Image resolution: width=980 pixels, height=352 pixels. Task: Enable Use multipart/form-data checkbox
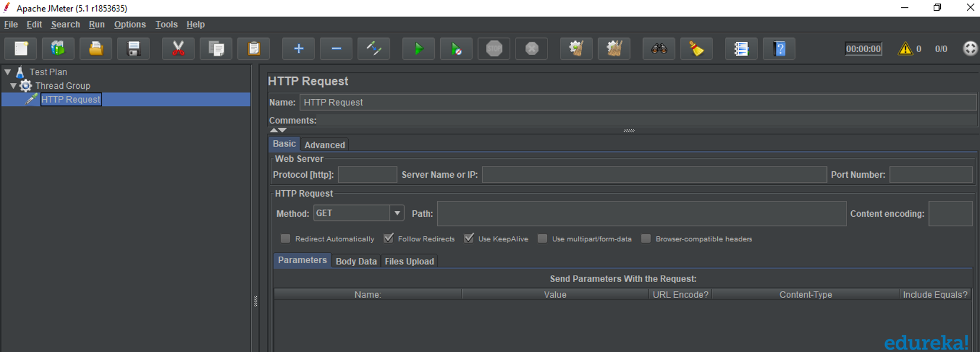click(542, 238)
